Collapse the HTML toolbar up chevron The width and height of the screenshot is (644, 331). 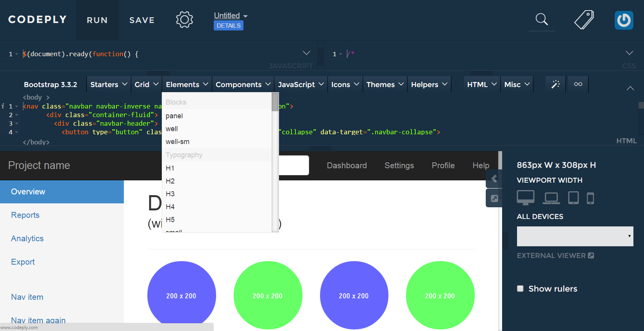click(630, 88)
